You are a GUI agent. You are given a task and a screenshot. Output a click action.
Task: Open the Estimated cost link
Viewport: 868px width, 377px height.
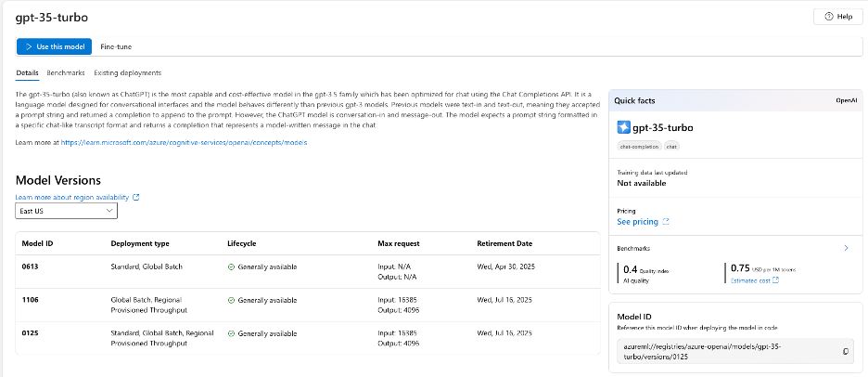pyautogui.click(x=750, y=280)
